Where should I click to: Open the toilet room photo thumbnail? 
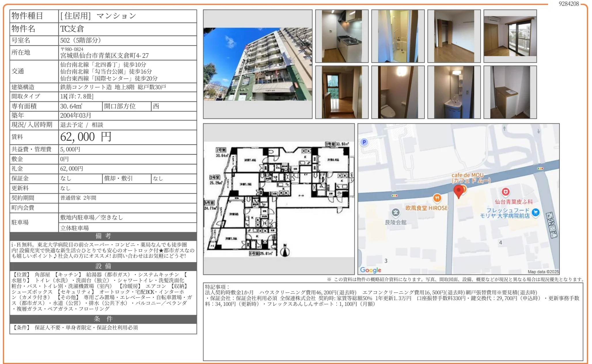(398, 92)
